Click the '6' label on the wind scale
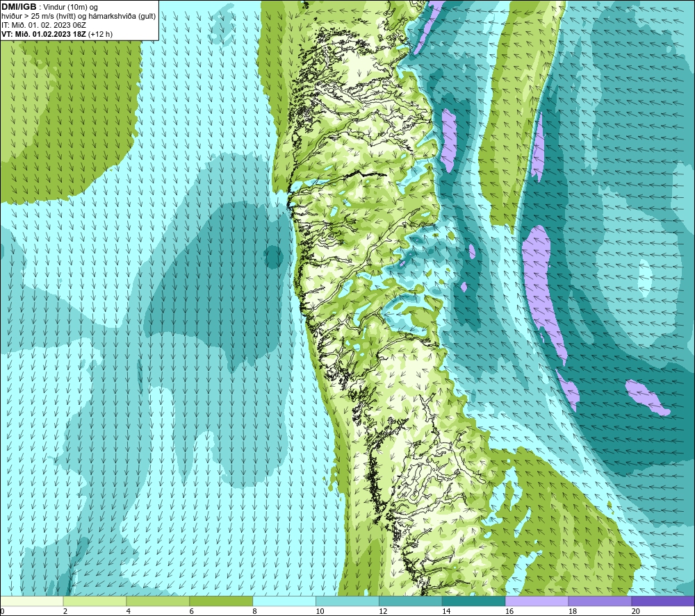The image size is (695, 616). 192,612
